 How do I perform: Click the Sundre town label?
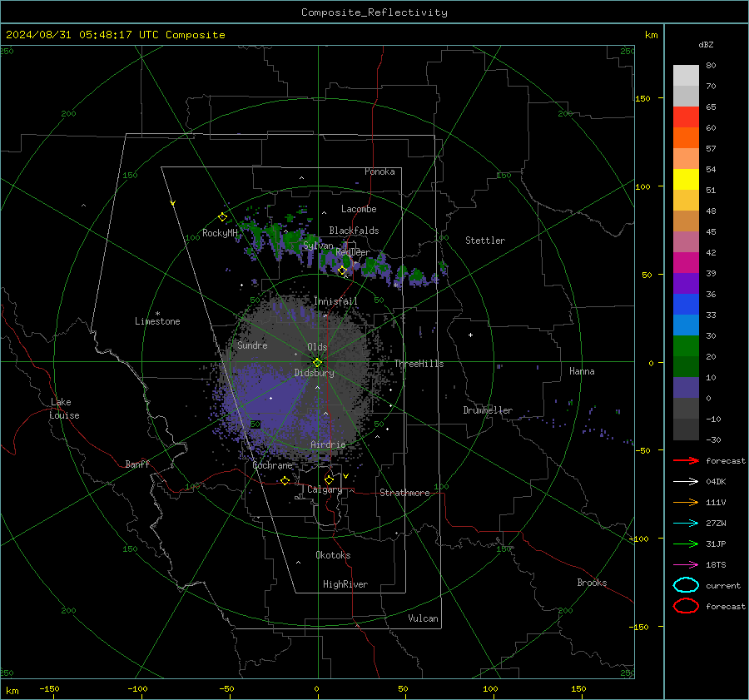(253, 345)
